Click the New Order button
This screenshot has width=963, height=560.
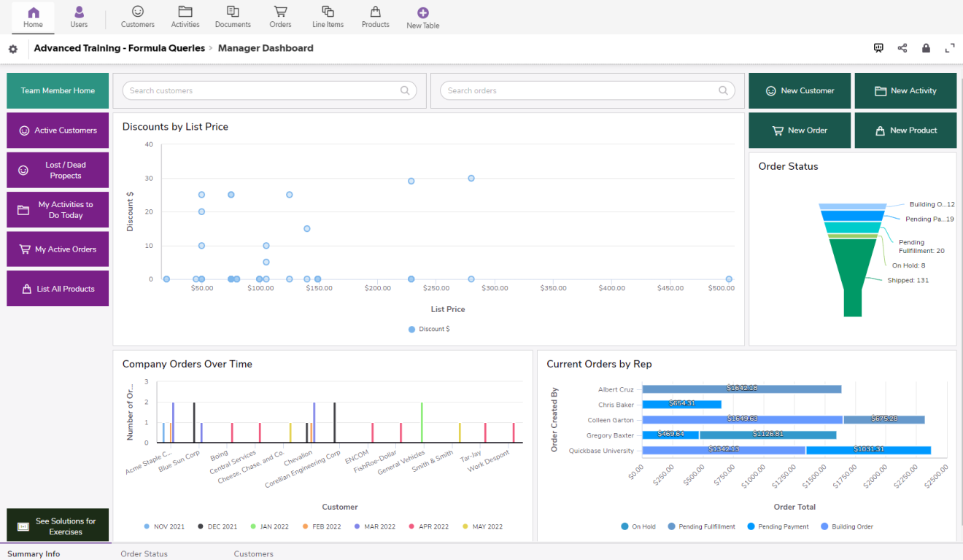click(x=799, y=131)
